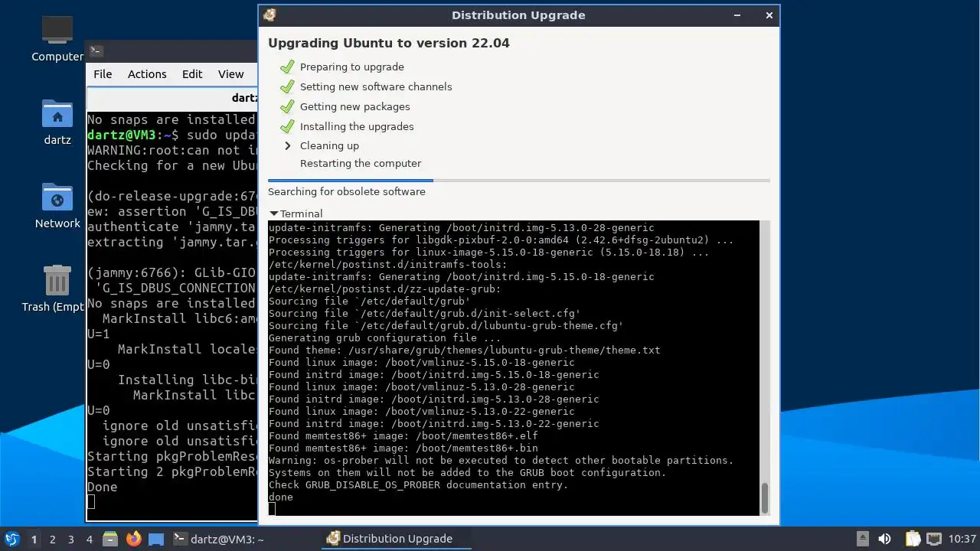Switch to virtual desktop 3

coord(70,539)
